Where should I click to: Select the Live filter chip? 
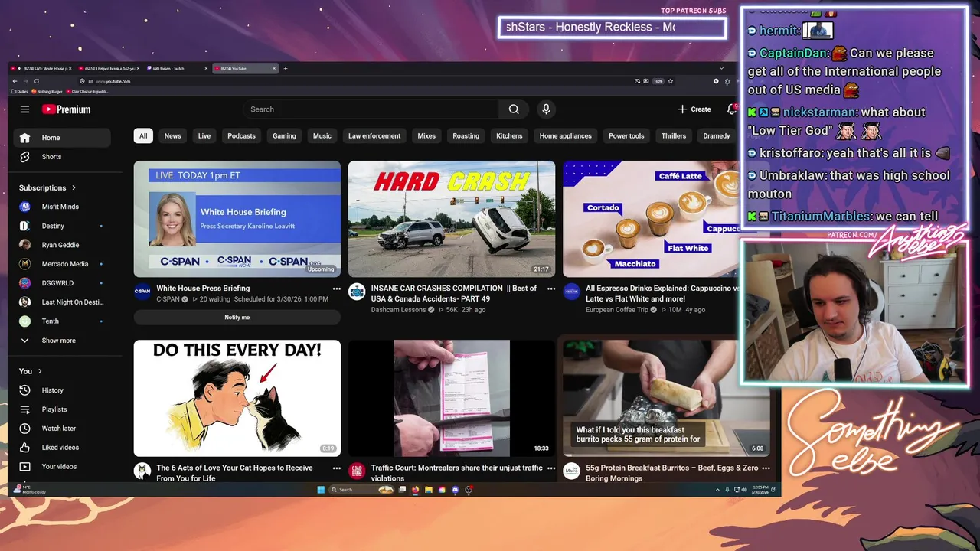tap(204, 136)
